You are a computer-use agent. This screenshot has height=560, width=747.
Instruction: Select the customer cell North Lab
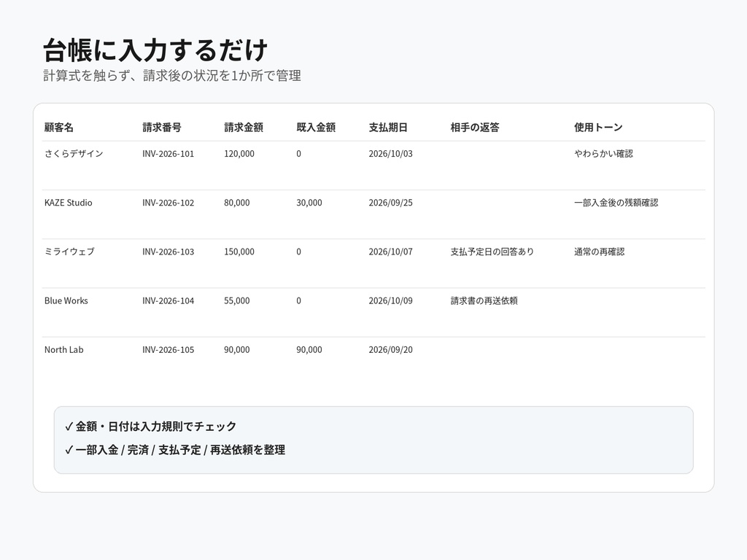click(64, 349)
